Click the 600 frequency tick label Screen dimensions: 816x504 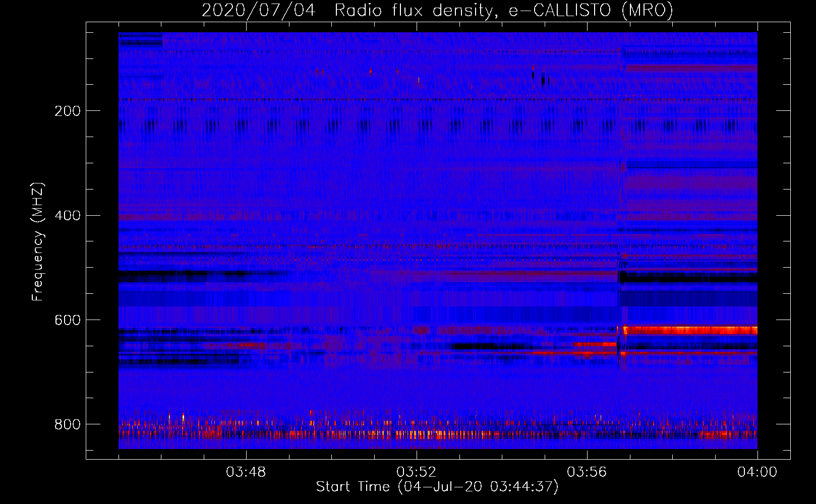[68, 321]
